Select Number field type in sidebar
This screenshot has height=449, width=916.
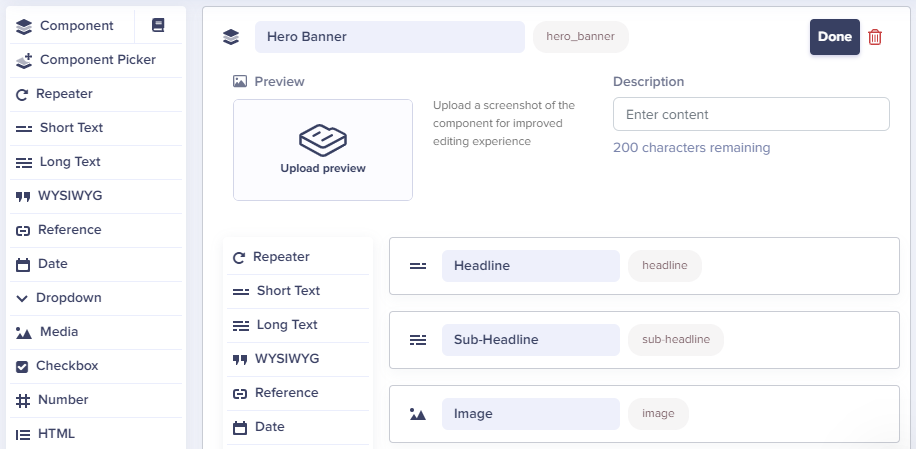pyautogui.click(x=96, y=400)
